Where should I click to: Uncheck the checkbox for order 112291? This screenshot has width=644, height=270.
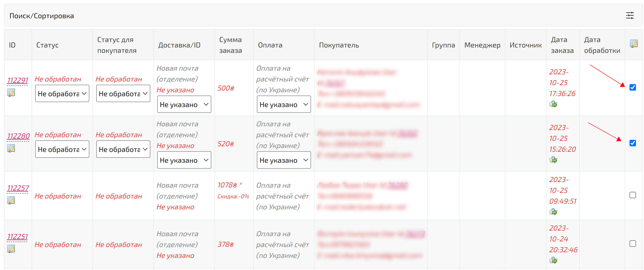(633, 87)
